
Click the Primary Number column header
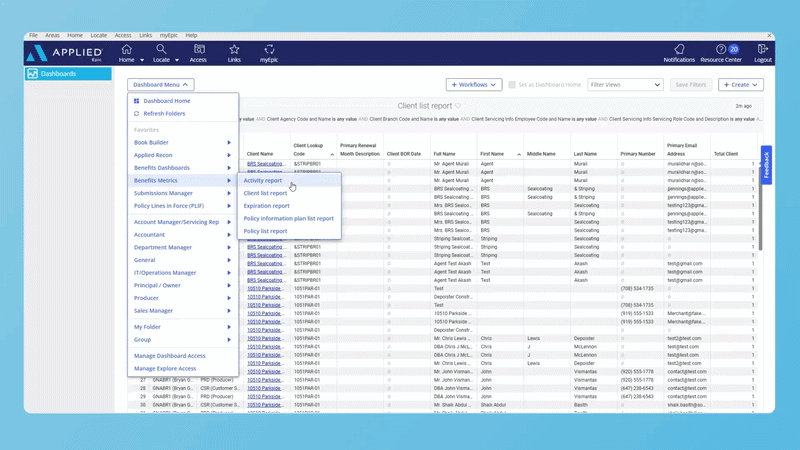click(638, 154)
